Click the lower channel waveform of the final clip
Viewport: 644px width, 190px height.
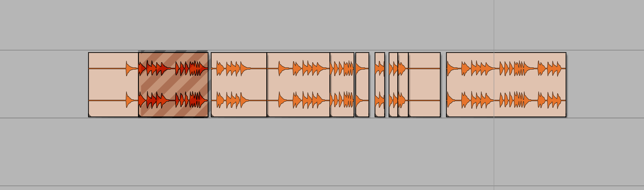506,100
